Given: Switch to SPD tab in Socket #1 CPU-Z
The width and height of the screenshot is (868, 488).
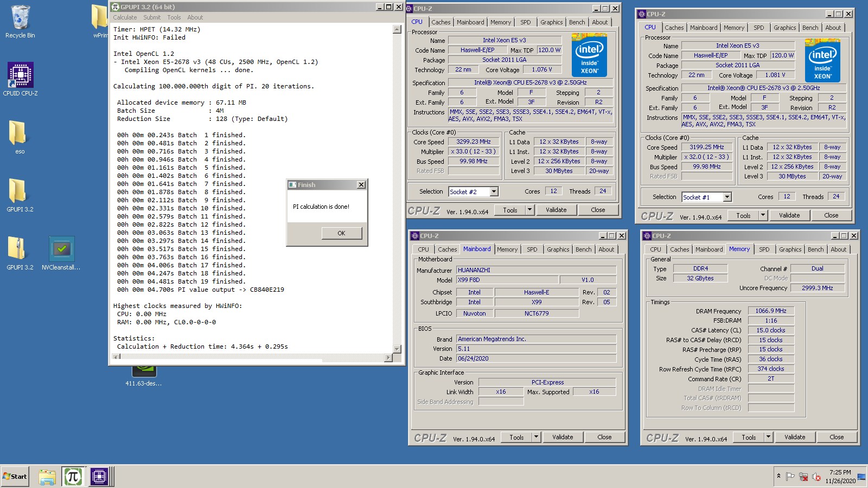Looking at the screenshot, I should click(759, 28).
